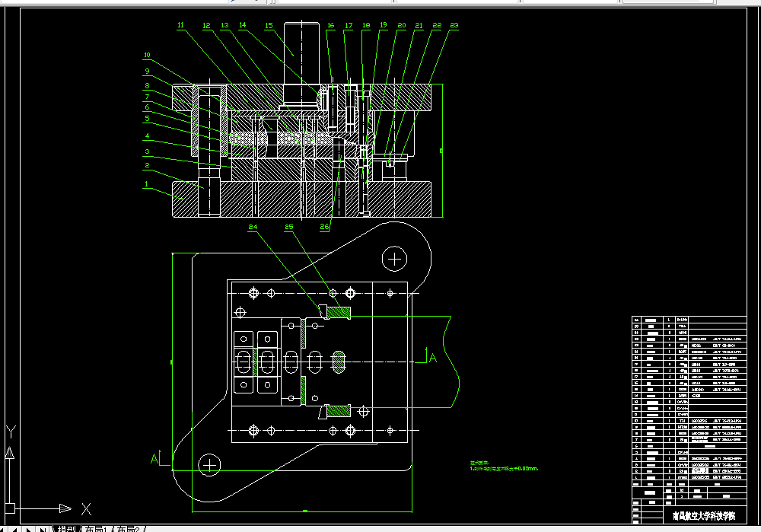Jump to first layout tab arrow

3,529
